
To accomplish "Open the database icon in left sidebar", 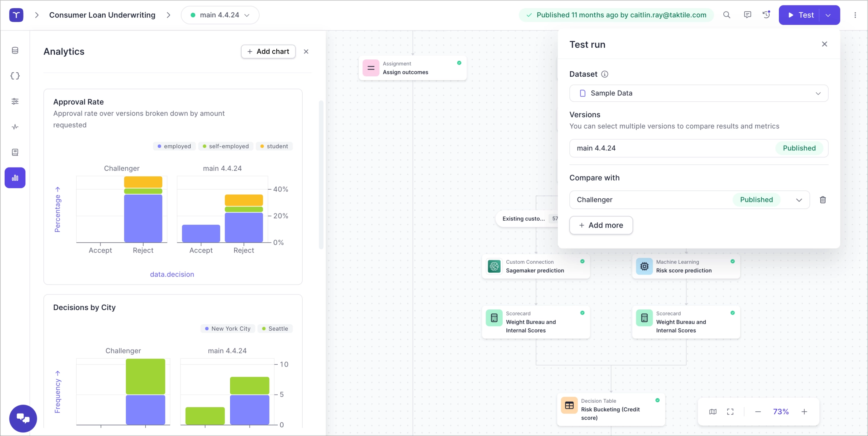I will 15,50.
